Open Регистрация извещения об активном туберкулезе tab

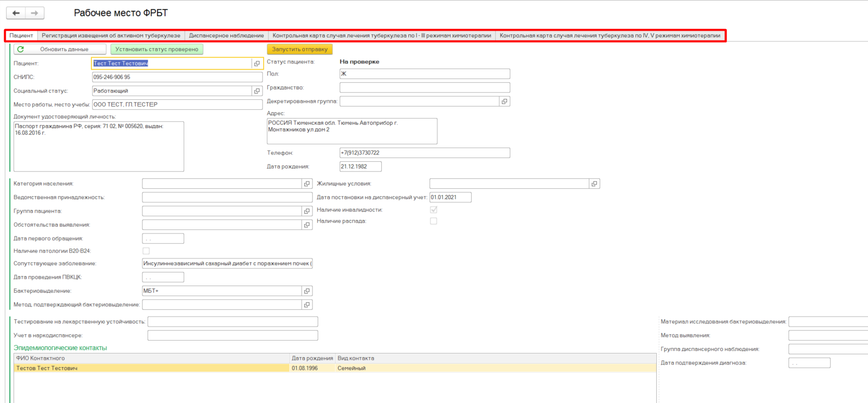tap(111, 36)
